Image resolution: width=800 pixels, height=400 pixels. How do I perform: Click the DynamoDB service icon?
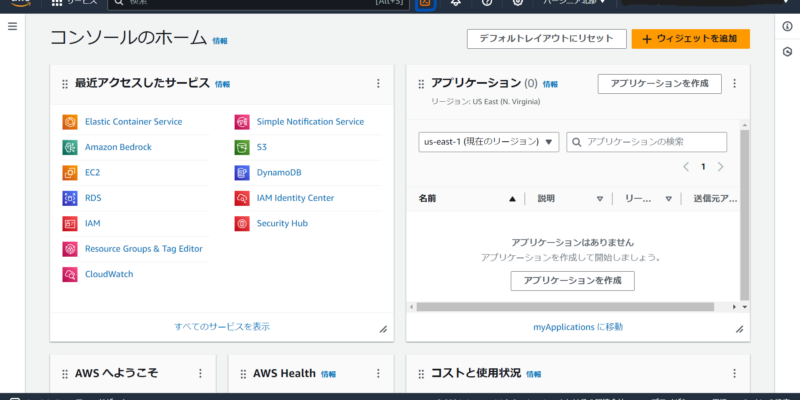(242, 173)
